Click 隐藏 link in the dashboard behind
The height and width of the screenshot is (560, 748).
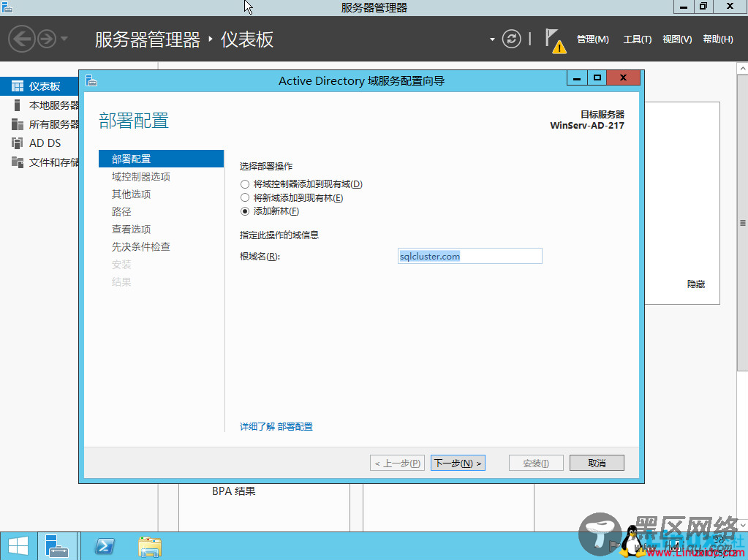696,284
